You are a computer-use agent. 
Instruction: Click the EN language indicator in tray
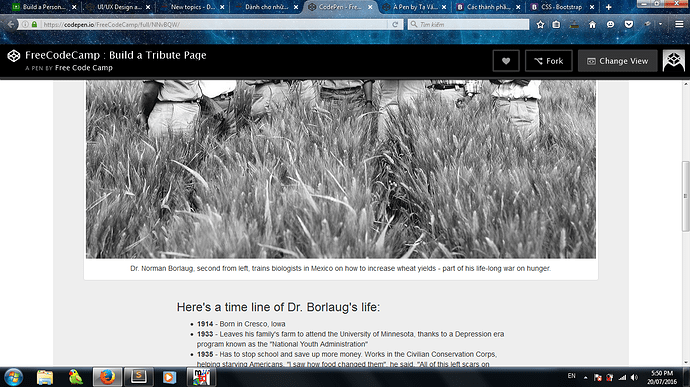pyautogui.click(x=571, y=376)
